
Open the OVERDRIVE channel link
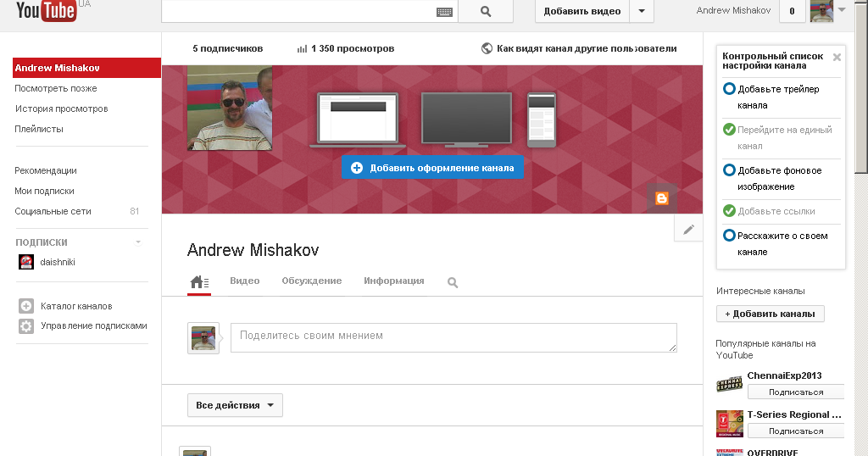(x=772, y=452)
